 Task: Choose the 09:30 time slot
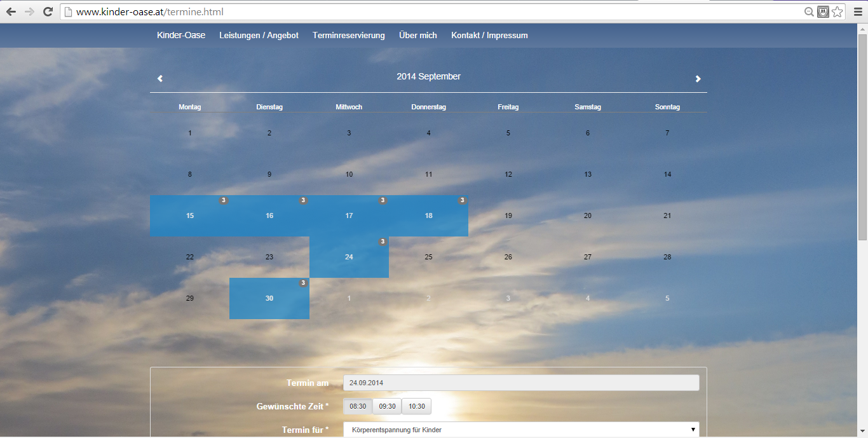(x=387, y=406)
